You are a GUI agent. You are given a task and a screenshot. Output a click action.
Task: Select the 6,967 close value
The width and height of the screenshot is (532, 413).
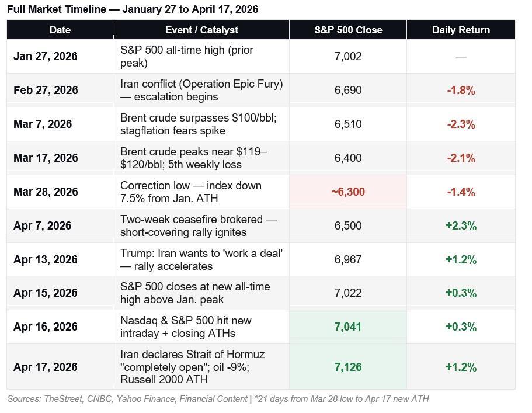(348, 259)
